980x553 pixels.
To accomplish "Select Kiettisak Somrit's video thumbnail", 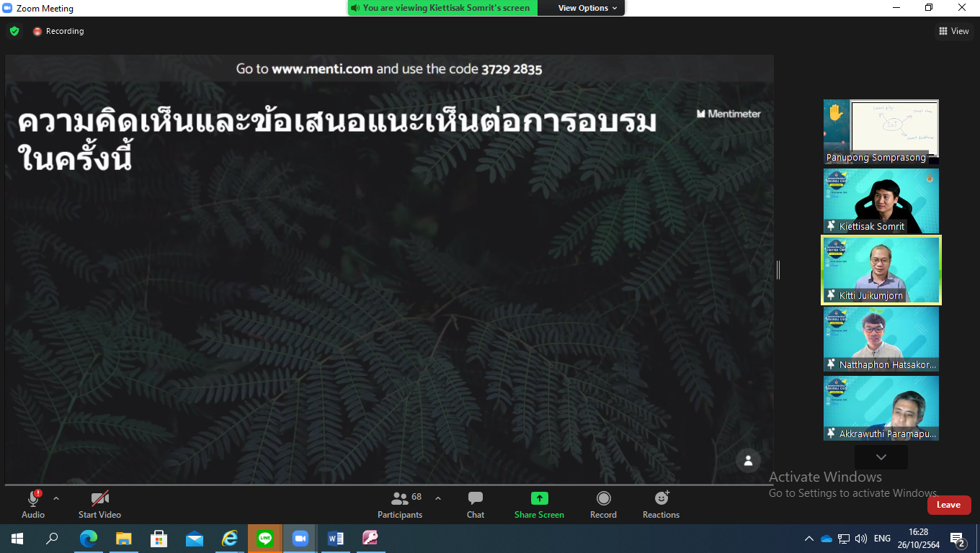I will [x=881, y=201].
